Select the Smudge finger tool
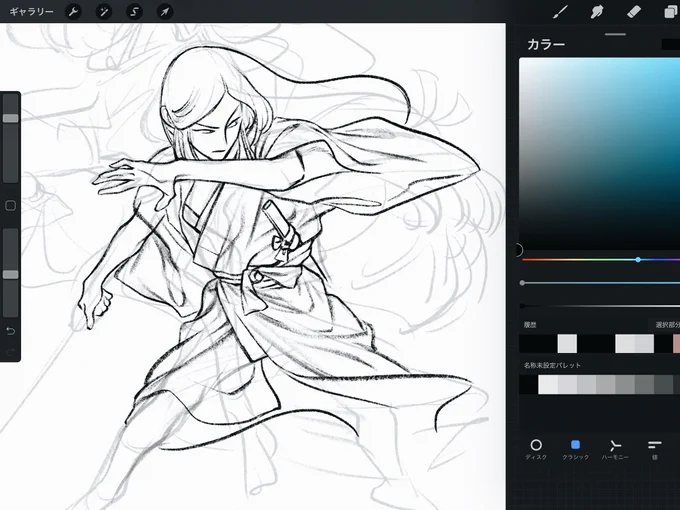Screen dimensions: 680x510 [x=597, y=12]
